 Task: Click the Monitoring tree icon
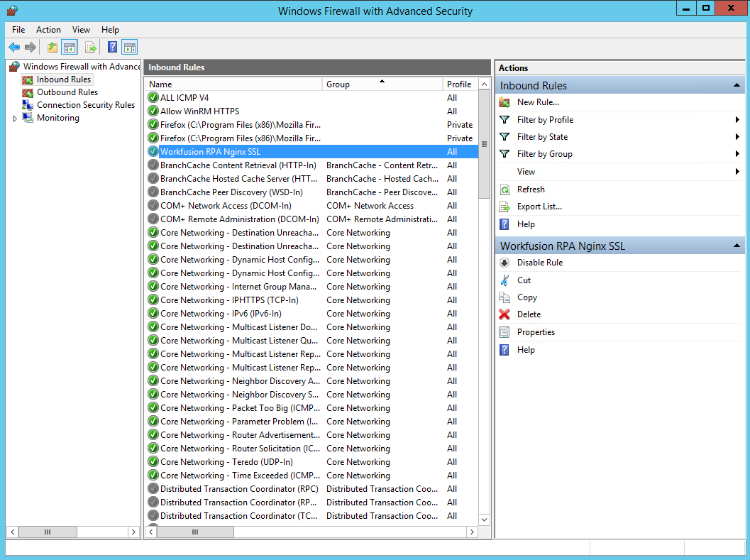pos(28,118)
